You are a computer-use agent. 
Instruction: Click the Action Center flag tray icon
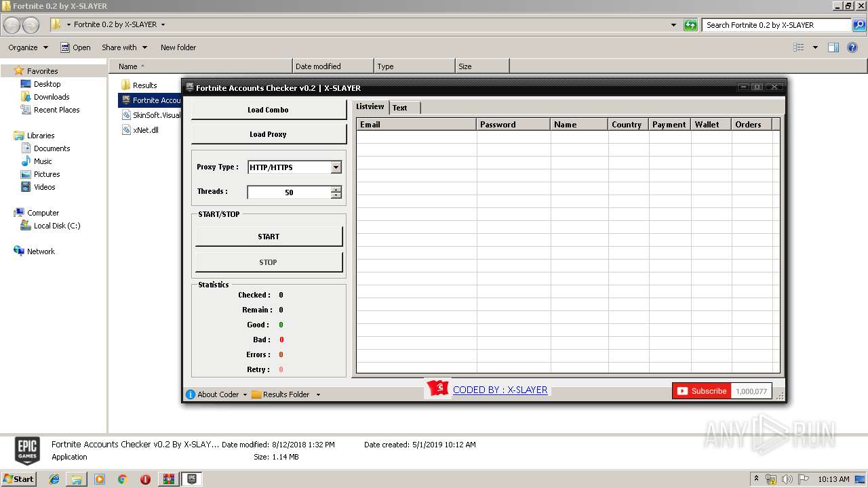click(x=803, y=479)
